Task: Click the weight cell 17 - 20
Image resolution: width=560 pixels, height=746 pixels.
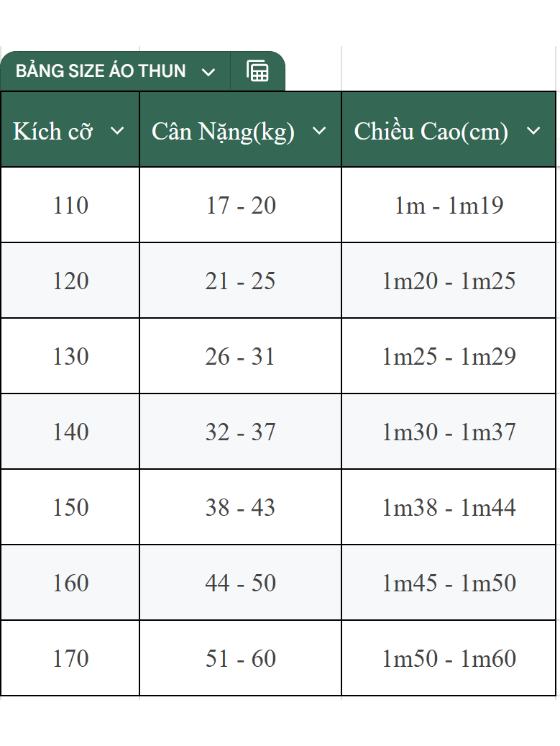Action: (241, 206)
